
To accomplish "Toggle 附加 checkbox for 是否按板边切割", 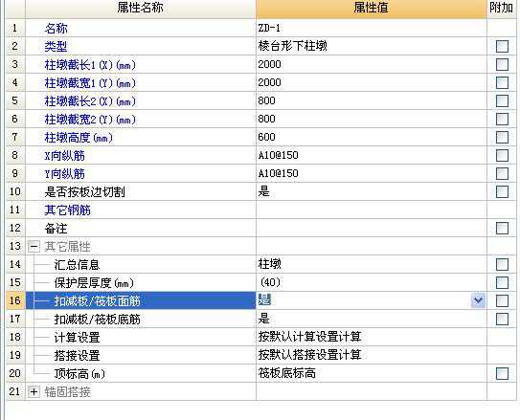I will 502,191.
